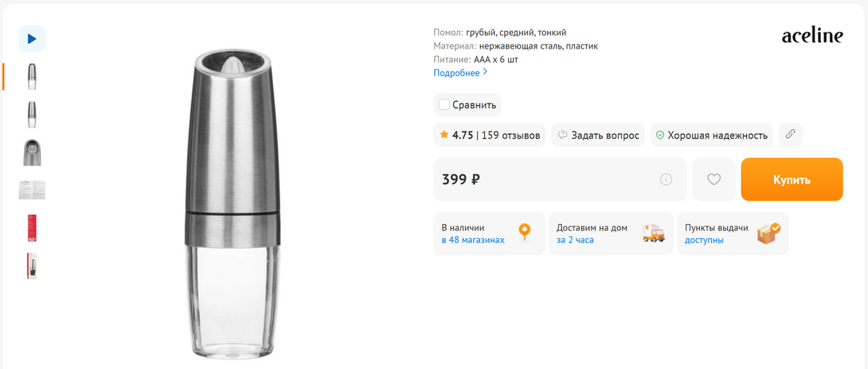Click the delivery truck icon
The height and width of the screenshot is (369, 868).
click(653, 234)
